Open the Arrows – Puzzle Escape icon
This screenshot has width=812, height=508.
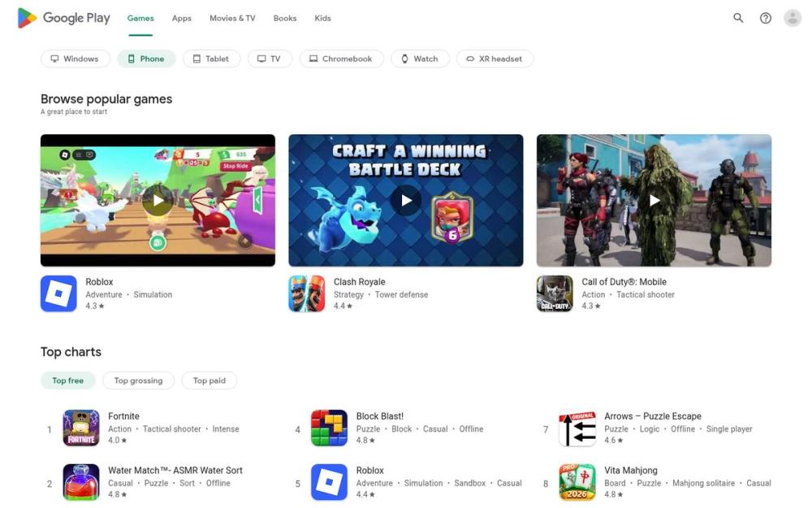pyautogui.click(x=577, y=428)
